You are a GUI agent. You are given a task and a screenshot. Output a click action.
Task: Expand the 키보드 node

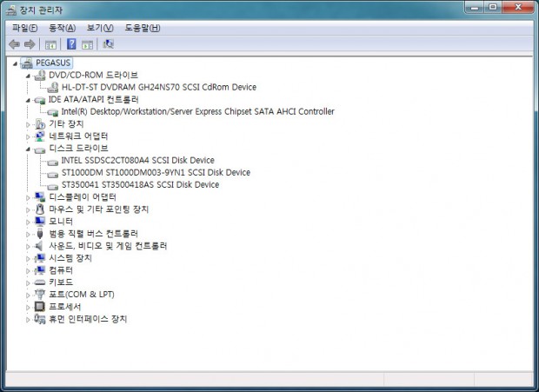(x=28, y=283)
